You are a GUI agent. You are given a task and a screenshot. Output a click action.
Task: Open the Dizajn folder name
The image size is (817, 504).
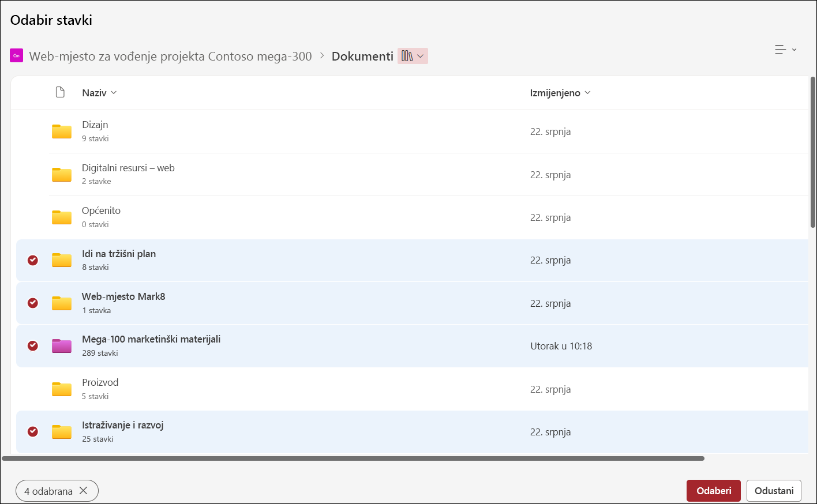pos(95,125)
